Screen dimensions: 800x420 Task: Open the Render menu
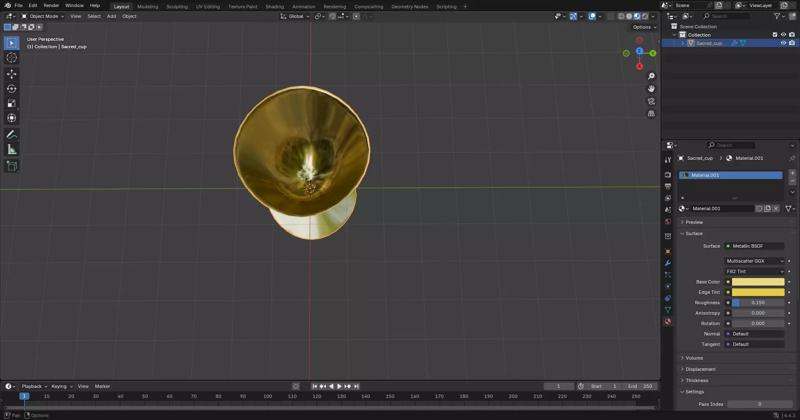coord(51,6)
